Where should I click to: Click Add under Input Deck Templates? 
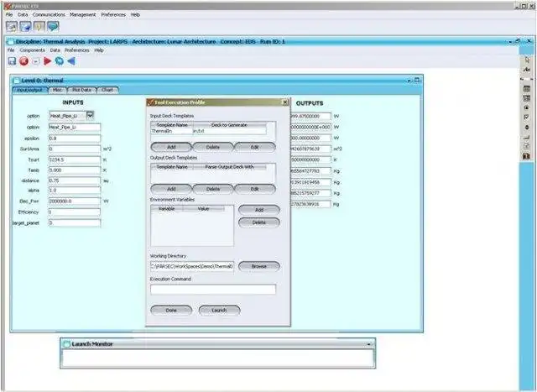coord(171,147)
